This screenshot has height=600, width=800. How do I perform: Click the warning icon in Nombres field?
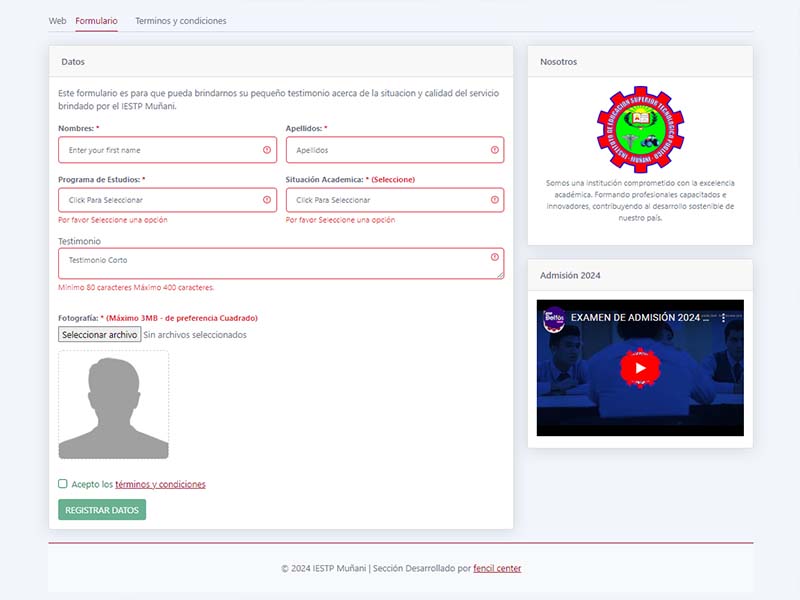tap(267, 150)
